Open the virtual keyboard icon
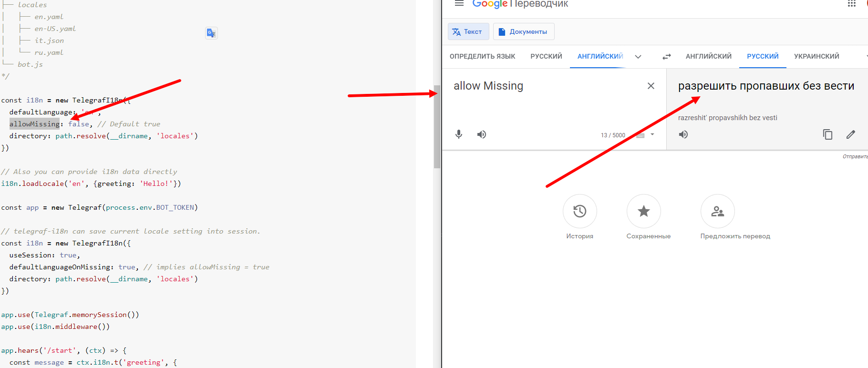This screenshot has width=868, height=368. click(x=641, y=135)
